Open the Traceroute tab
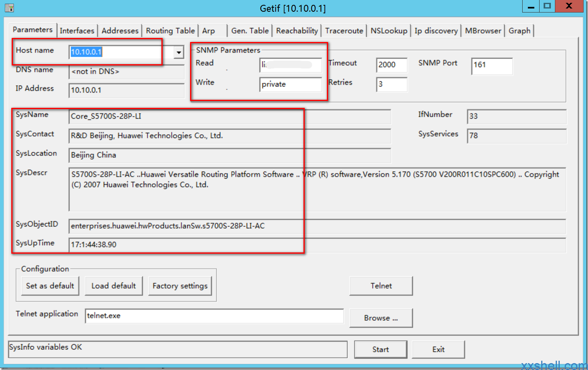The width and height of the screenshot is (588, 370). click(x=344, y=31)
